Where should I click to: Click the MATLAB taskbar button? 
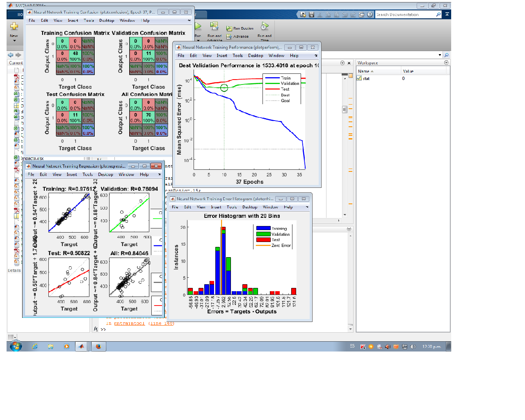pyautogui.click(x=82, y=346)
